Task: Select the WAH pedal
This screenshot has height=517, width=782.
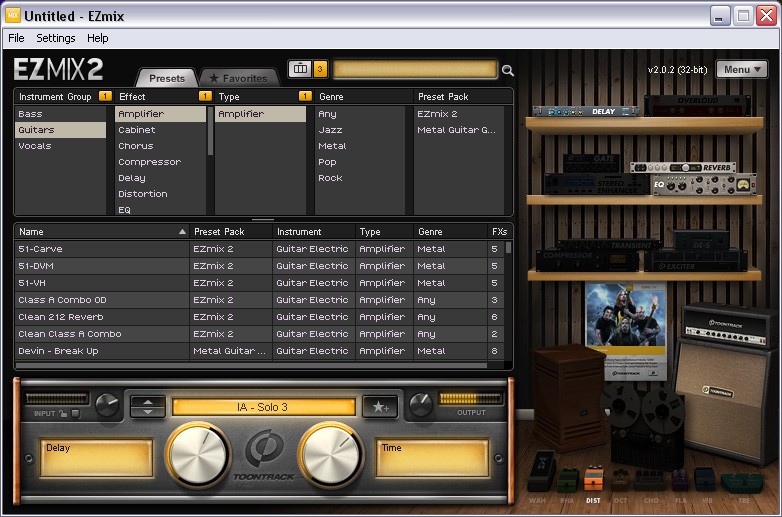Action: tap(541, 472)
